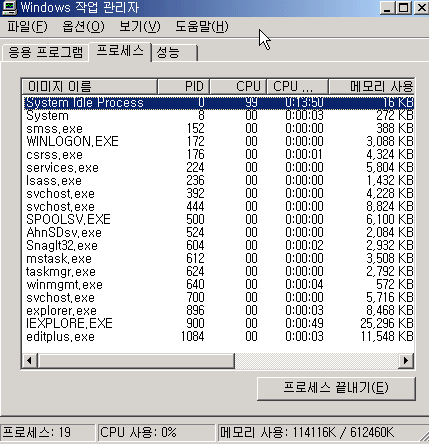Open the 보기(V) menu
The width and height of the screenshot is (429, 444).
coord(140,27)
